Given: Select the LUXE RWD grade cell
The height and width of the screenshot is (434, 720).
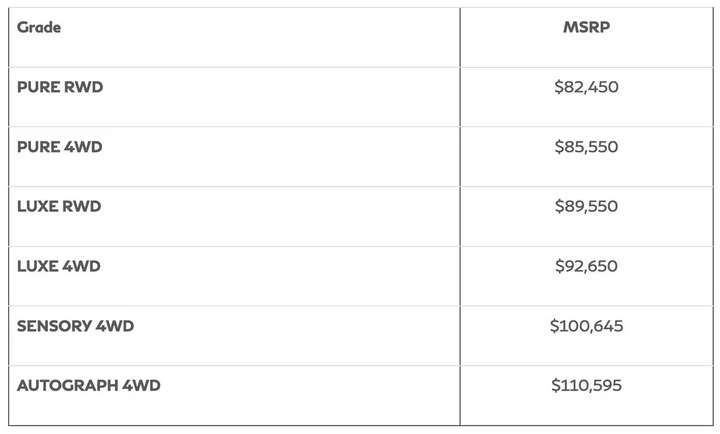Looking at the screenshot, I should pos(234,216).
